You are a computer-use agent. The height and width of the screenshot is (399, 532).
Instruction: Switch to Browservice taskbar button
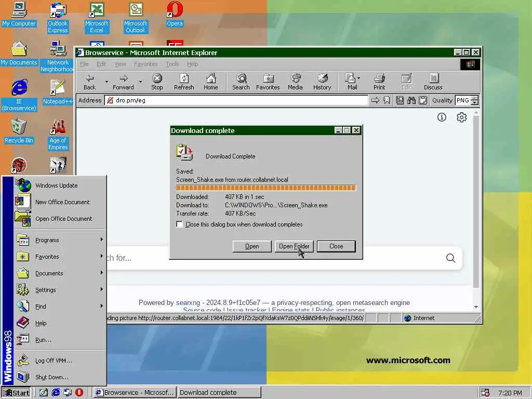tap(135, 393)
